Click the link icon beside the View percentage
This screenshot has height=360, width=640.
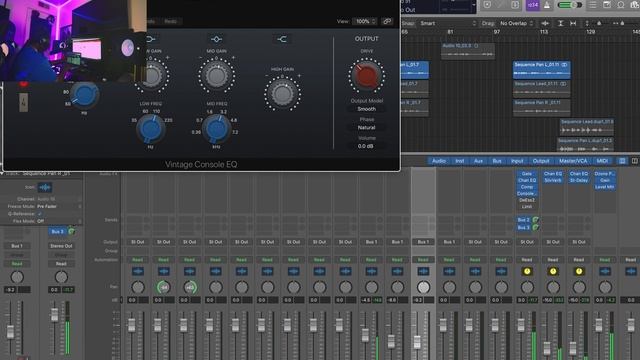387,21
